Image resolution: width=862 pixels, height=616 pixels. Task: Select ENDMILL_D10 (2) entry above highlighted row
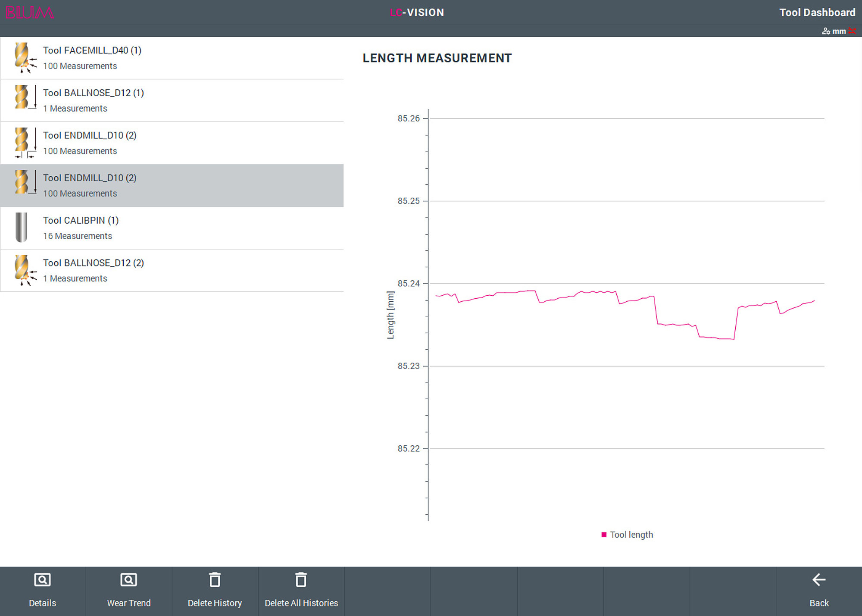click(172, 143)
